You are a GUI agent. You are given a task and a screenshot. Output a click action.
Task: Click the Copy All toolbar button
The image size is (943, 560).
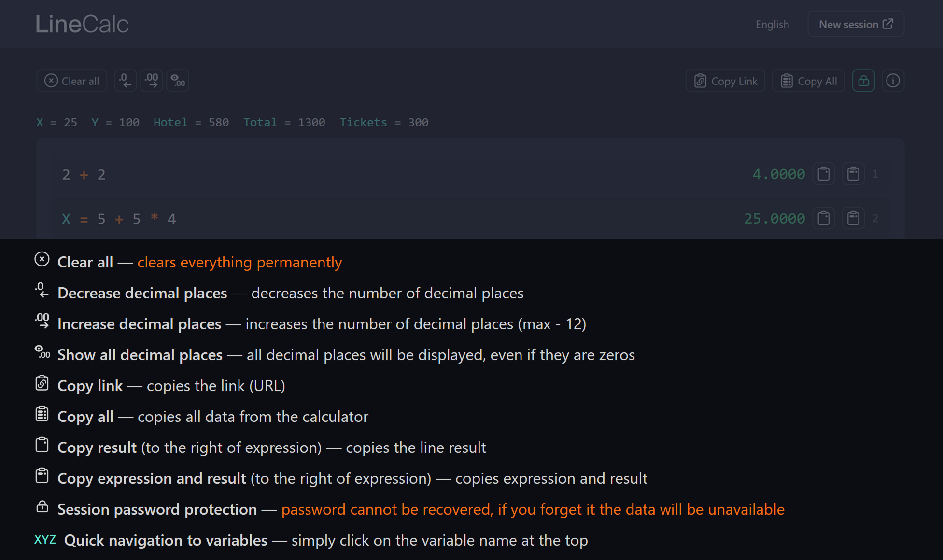coord(808,81)
